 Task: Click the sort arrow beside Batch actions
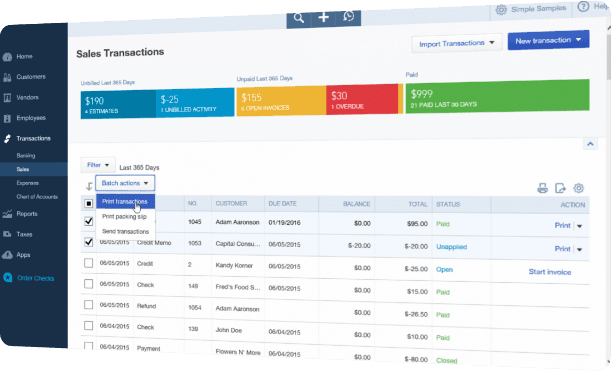tap(89, 186)
